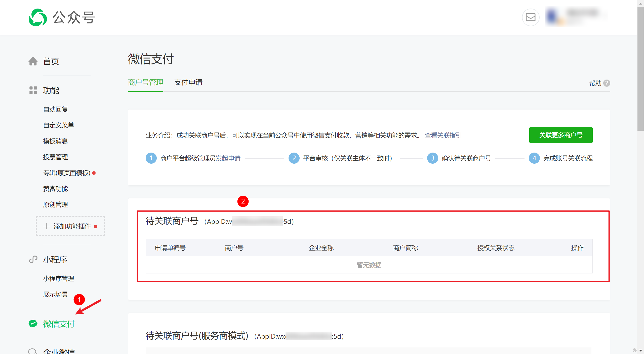Click the question mark help icon
The height and width of the screenshot is (354, 644).
[607, 83]
